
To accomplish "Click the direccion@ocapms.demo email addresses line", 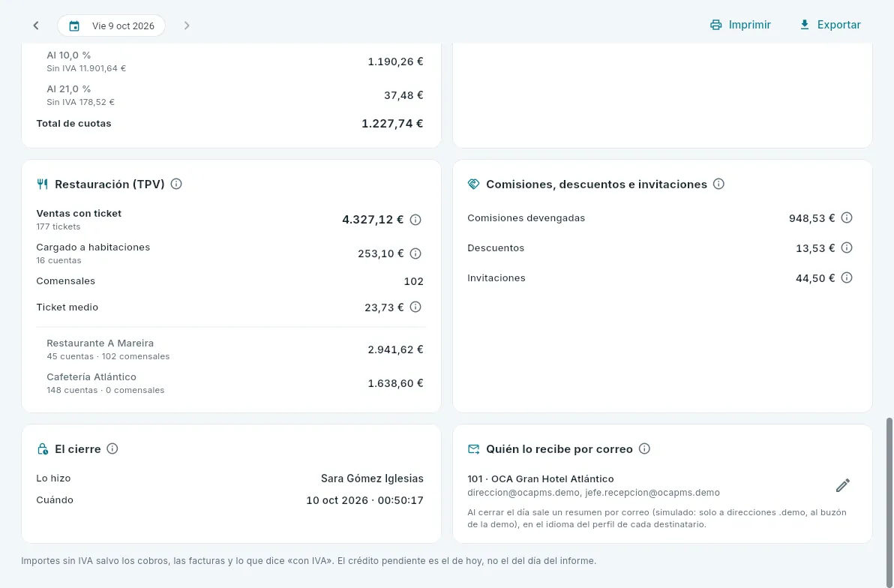I will coord(593,493).
